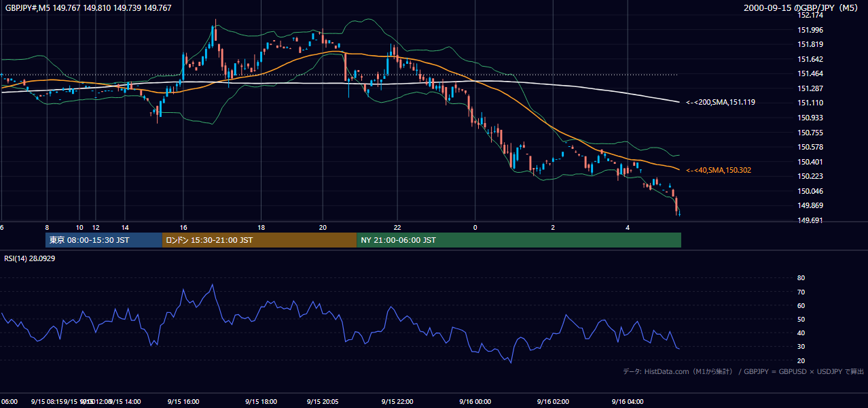Image resolution: width=868 pixels, height=408 pixels.
Task: Click the hour 16 marker under price chart
Action: (183, 227)
